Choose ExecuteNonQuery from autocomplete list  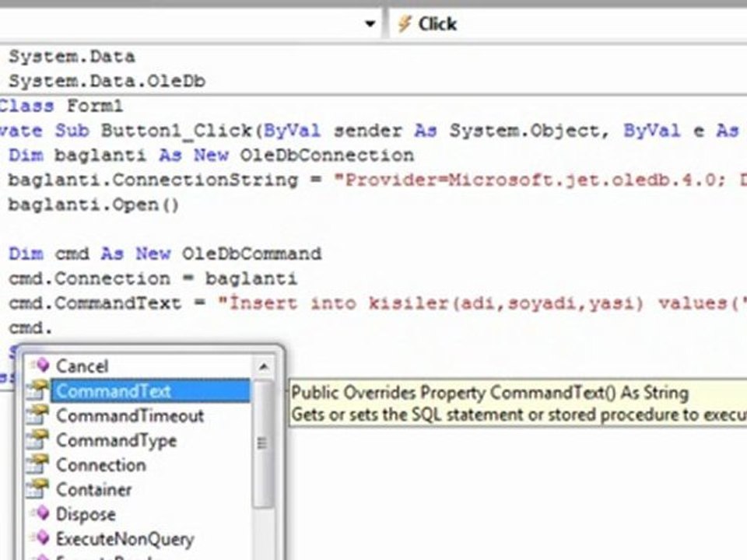coord(124,539)
